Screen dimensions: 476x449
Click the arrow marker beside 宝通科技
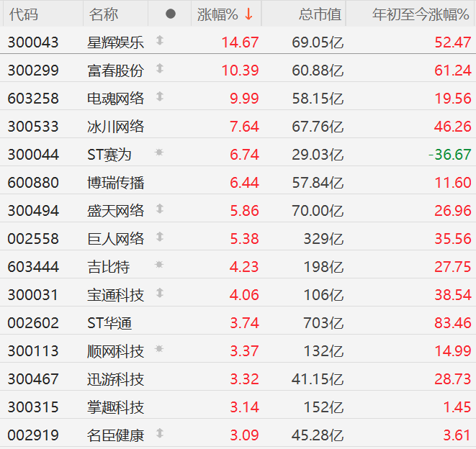160,293
